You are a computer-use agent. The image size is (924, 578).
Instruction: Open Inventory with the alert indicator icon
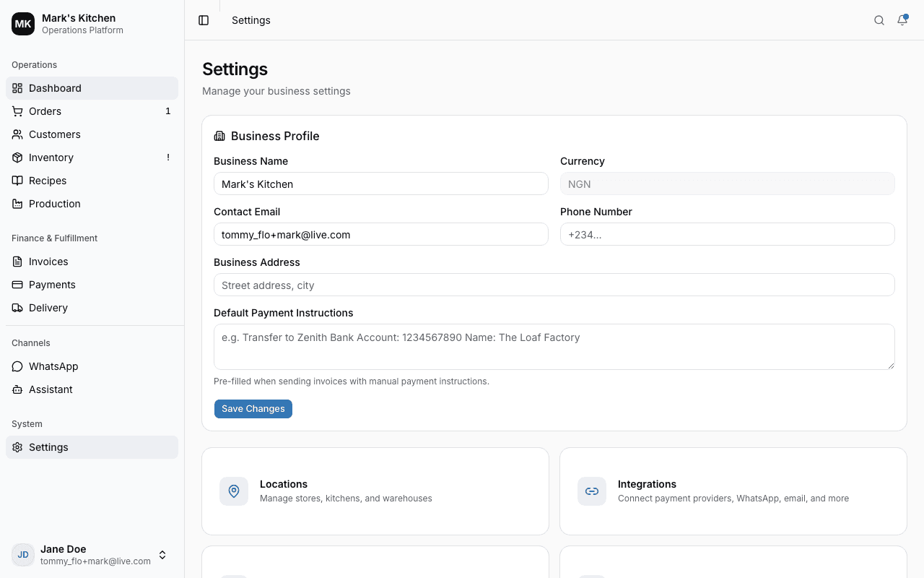click(x=17, y=158)
